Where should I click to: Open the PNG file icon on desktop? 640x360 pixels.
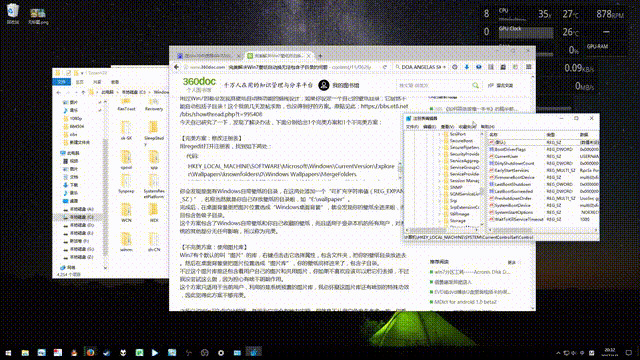[x=38, y=16]
